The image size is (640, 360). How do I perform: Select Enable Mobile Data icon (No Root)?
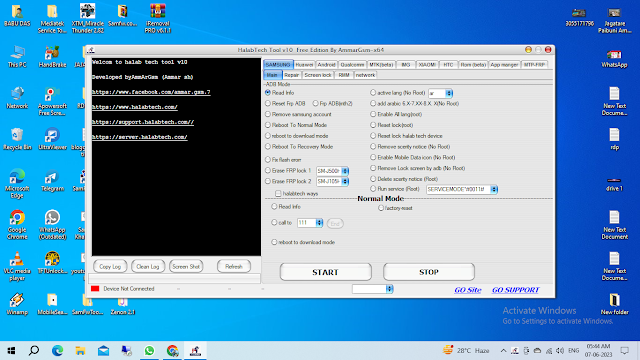(373, 157)
